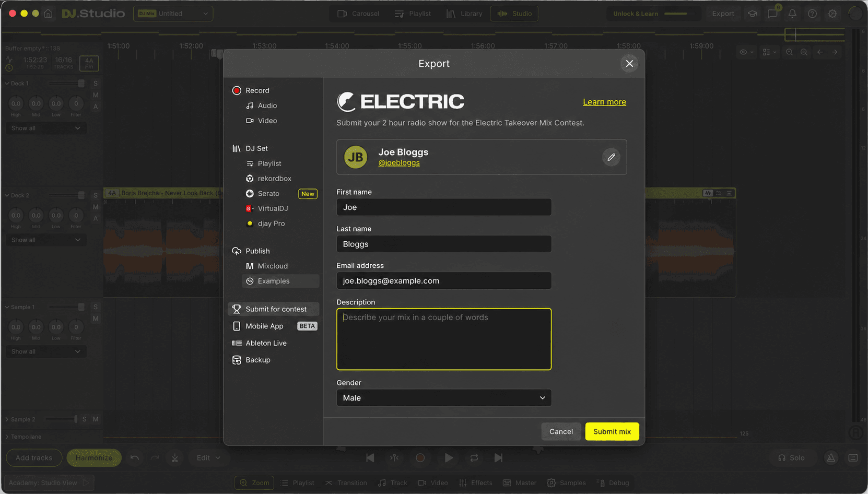Open Examples publish option
Image resolution: width=868 pixels, height=494 pixels.
280,281
